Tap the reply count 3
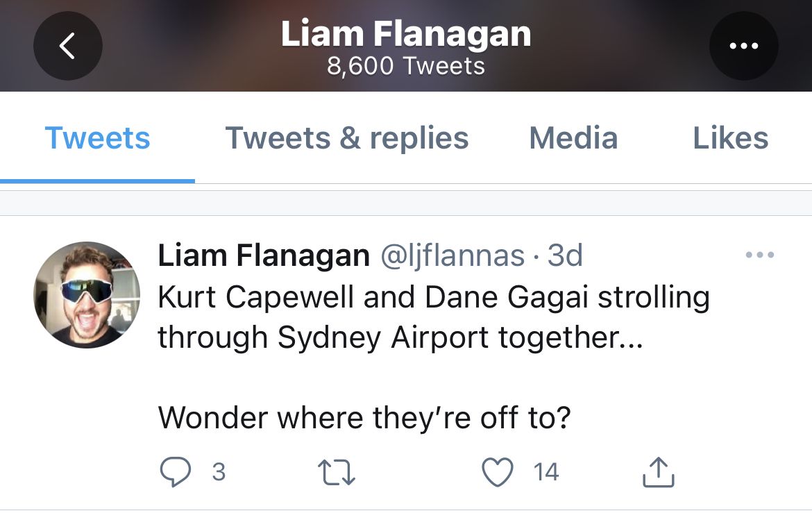Image resolution: width=812 pixels, height=513 pixels. [219, 472]
